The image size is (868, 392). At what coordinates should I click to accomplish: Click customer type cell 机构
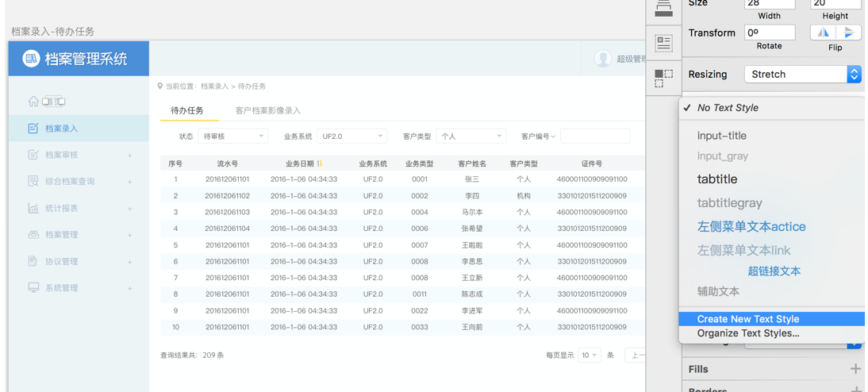[524, 196]
